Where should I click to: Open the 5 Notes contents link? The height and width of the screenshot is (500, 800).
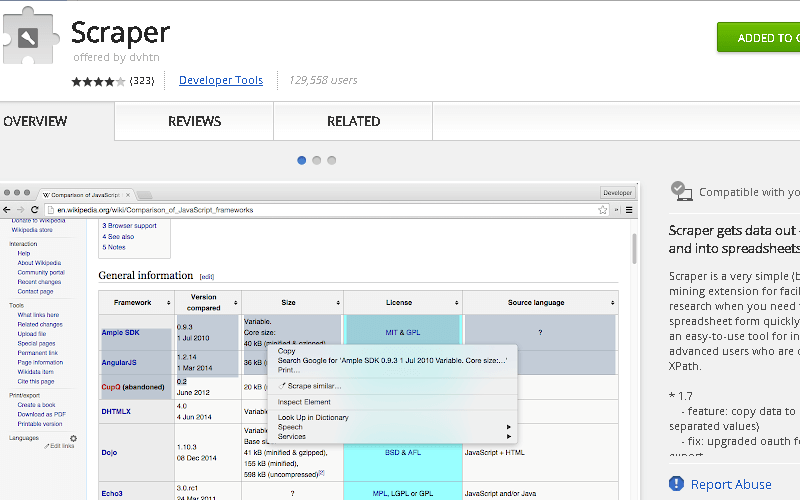coord(113,247)
